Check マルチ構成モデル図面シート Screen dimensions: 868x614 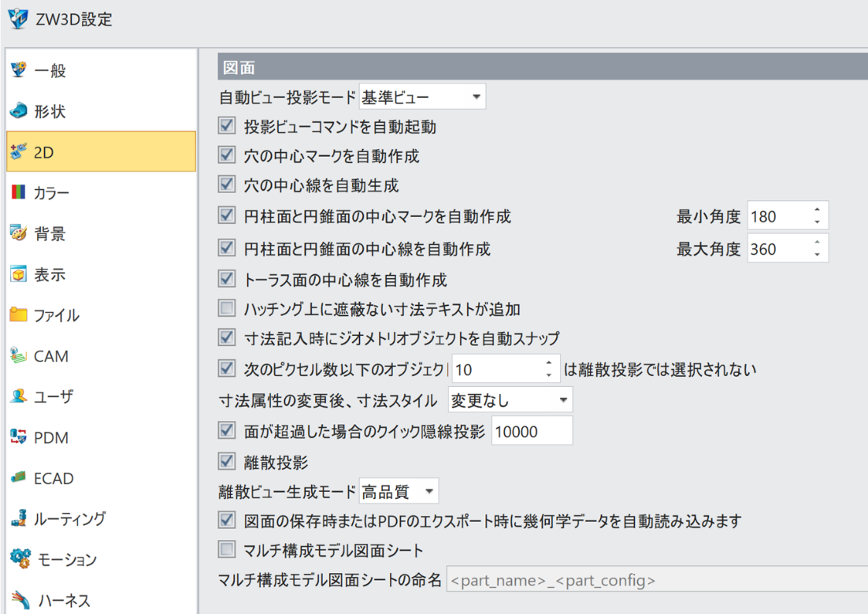pyautogui.click(x=228, y=551)
